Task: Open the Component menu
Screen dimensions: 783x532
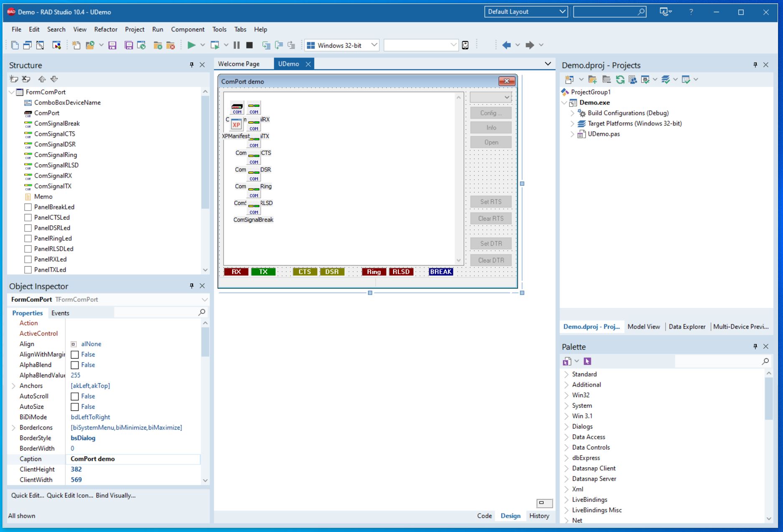Action: (188, 29)
